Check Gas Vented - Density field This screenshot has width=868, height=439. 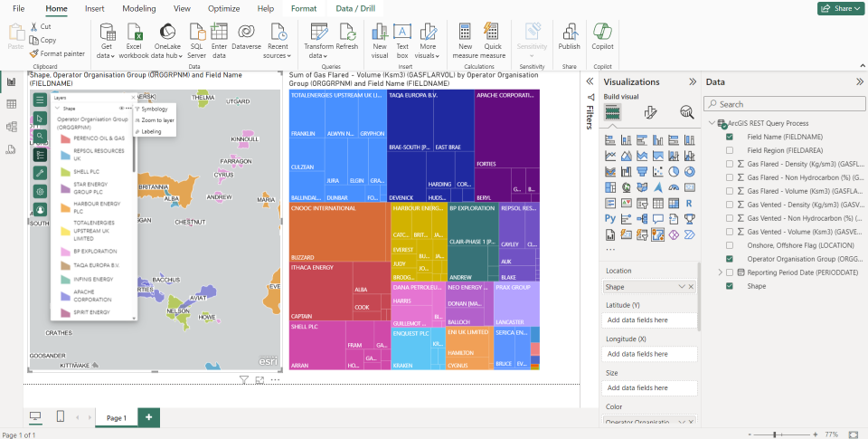tap(730, 205)
